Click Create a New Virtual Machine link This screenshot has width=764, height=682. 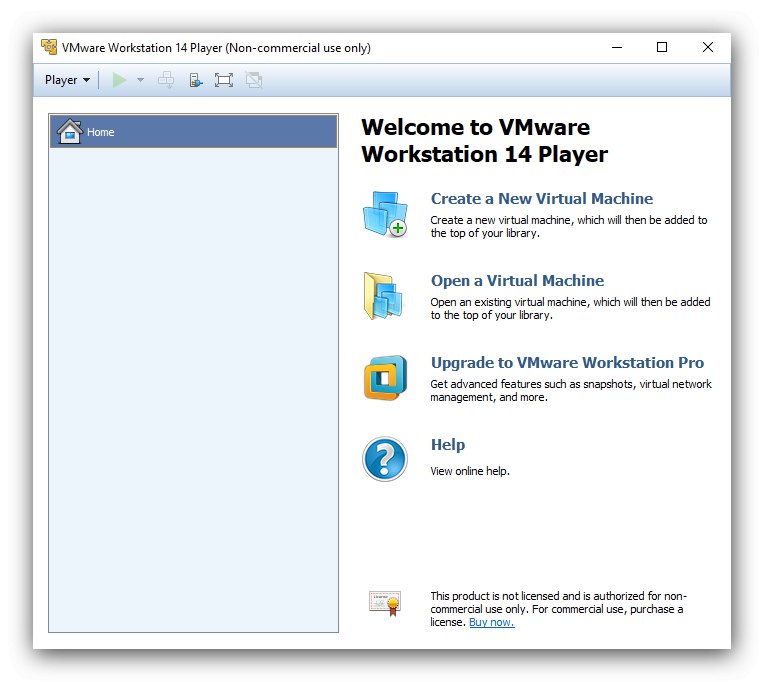click(541, 198)
